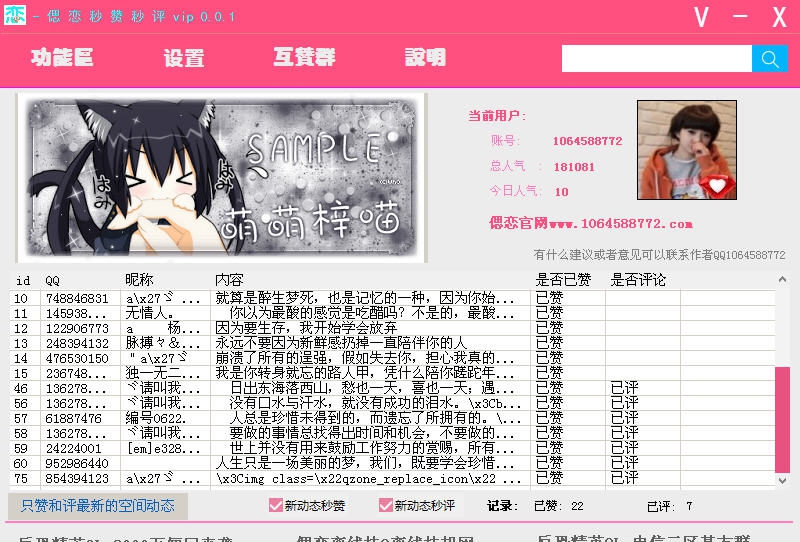Toggle the 新动态秒赞 checkbox
The image size is (800, 542).
click(x=276, y=505)
